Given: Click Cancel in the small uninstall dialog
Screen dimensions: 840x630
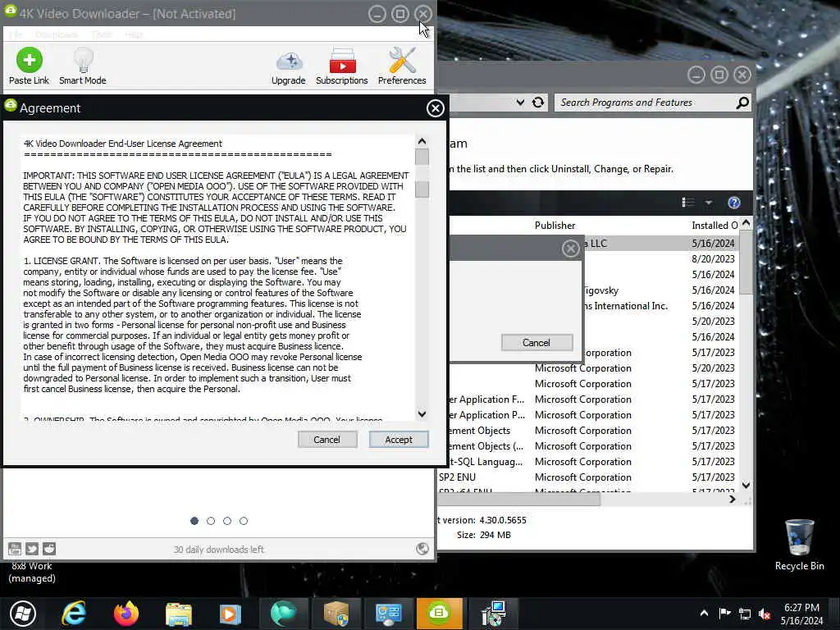Looking at the screenshot, I should [x=536, y=342].
